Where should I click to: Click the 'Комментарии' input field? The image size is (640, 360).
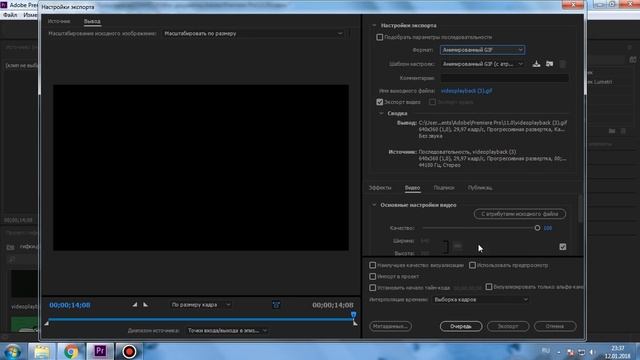504,78
